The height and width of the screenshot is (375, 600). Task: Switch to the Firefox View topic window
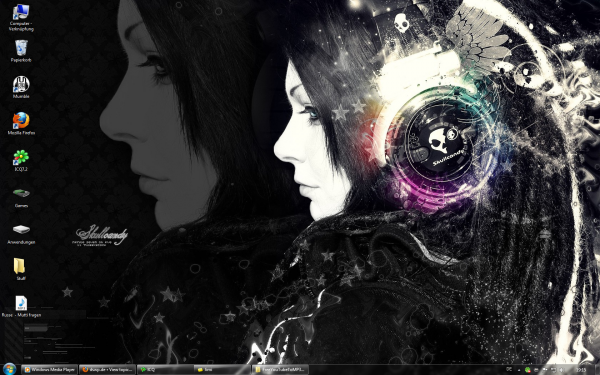tap(107, 370)
